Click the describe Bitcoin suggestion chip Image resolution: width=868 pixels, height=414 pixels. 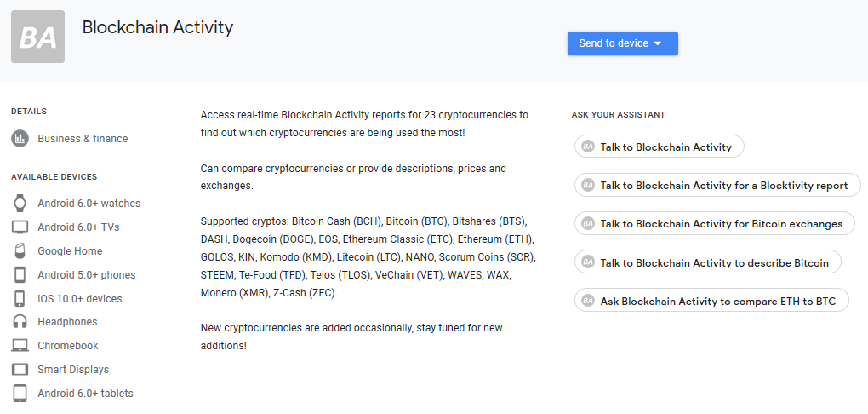[708, 262]
